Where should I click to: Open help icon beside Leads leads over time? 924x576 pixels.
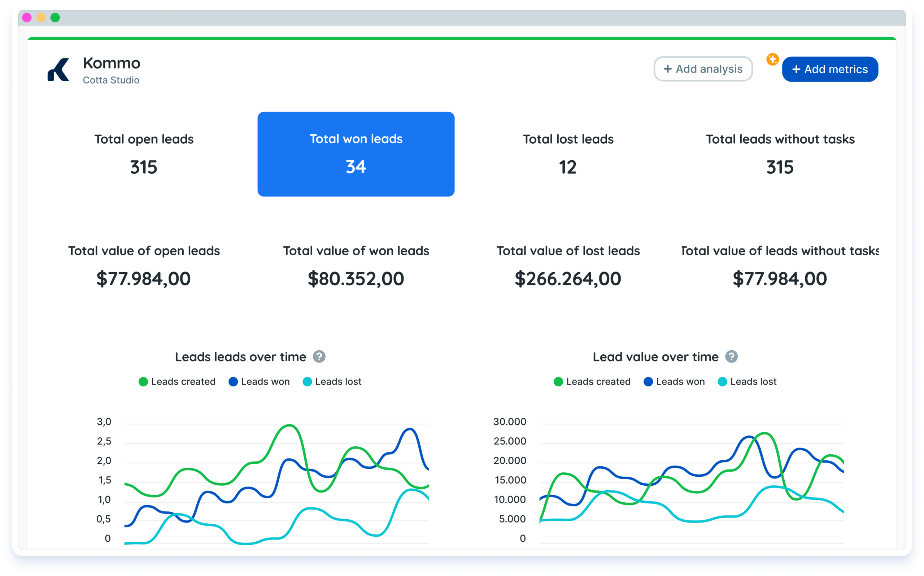click(319, 356)
